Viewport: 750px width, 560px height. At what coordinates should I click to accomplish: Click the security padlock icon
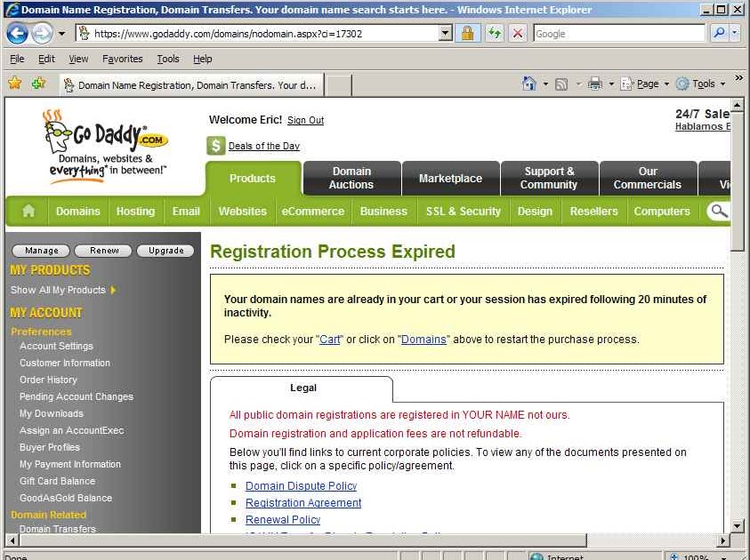tap(467, 34)
